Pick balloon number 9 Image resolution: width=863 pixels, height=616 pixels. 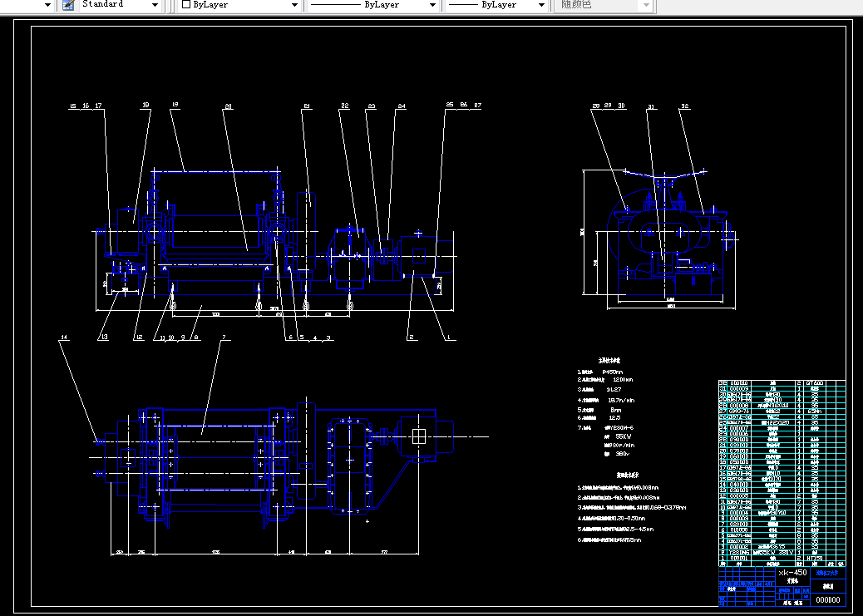click(x=183, y=338)
